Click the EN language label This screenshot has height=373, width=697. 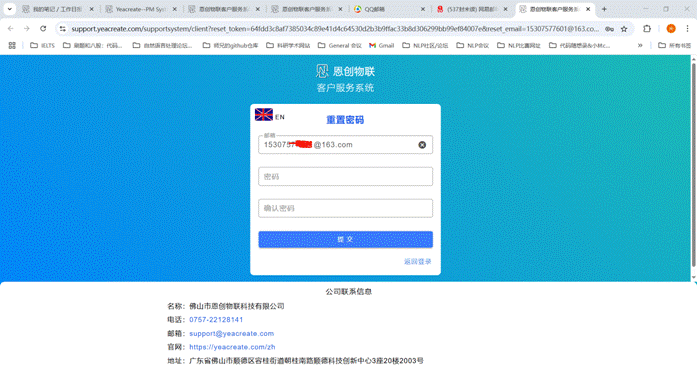coord(280,117)
